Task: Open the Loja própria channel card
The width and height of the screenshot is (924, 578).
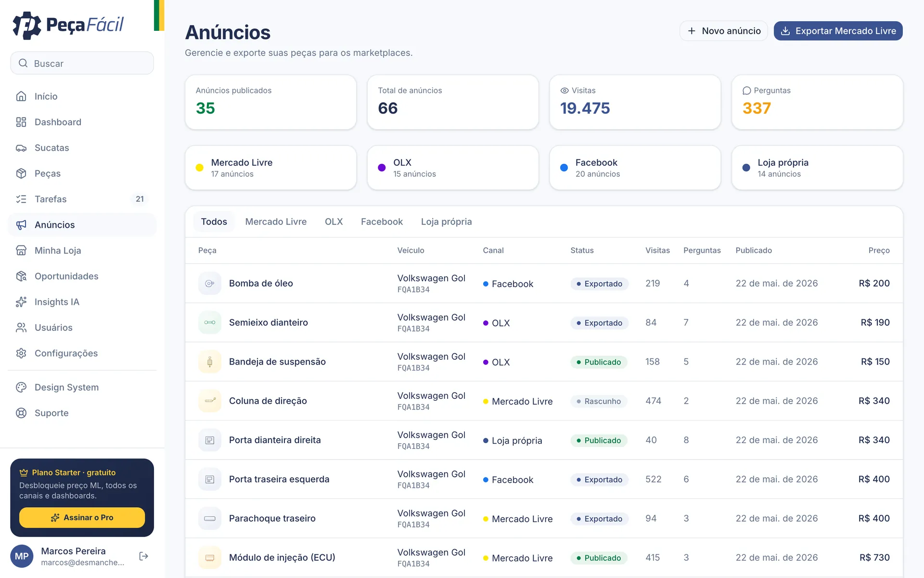Action: point(817,168)
